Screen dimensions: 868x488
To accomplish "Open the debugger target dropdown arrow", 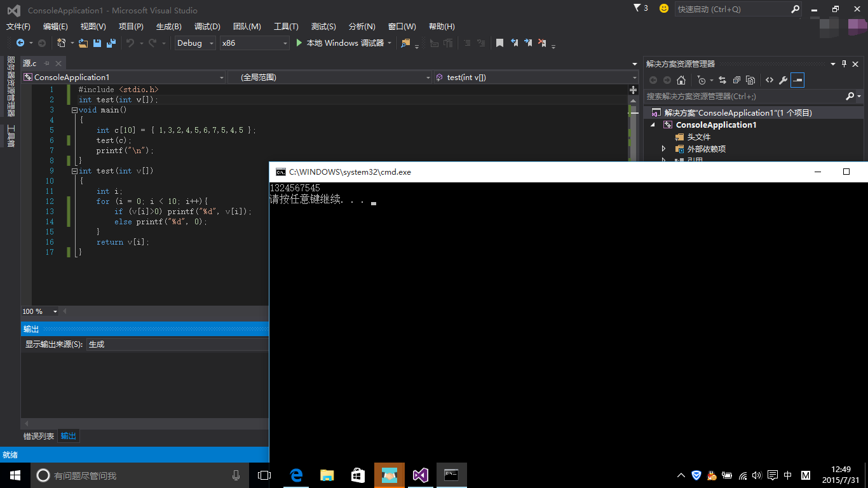I will [x=390, y=43].
